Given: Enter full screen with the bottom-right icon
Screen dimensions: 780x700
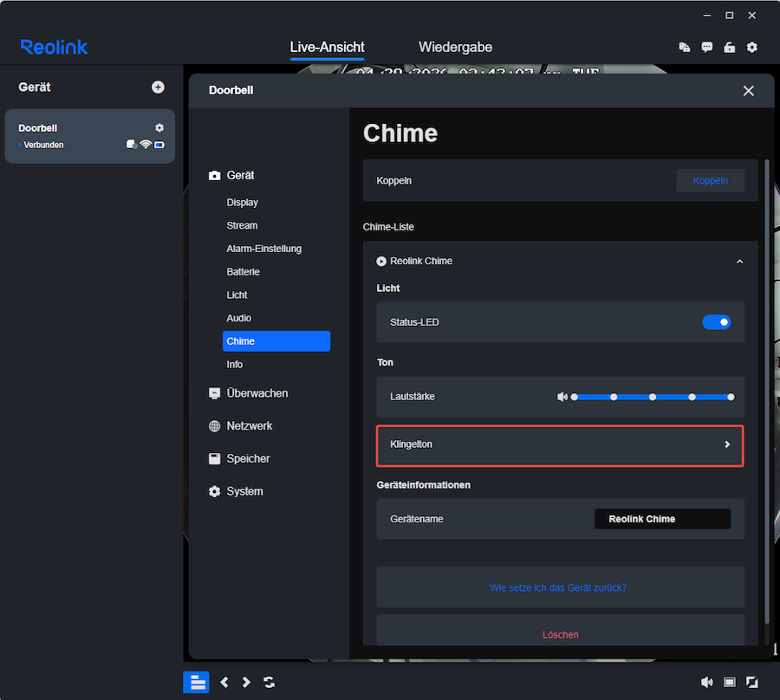Looking at the screenshot, I should [752, 682].
